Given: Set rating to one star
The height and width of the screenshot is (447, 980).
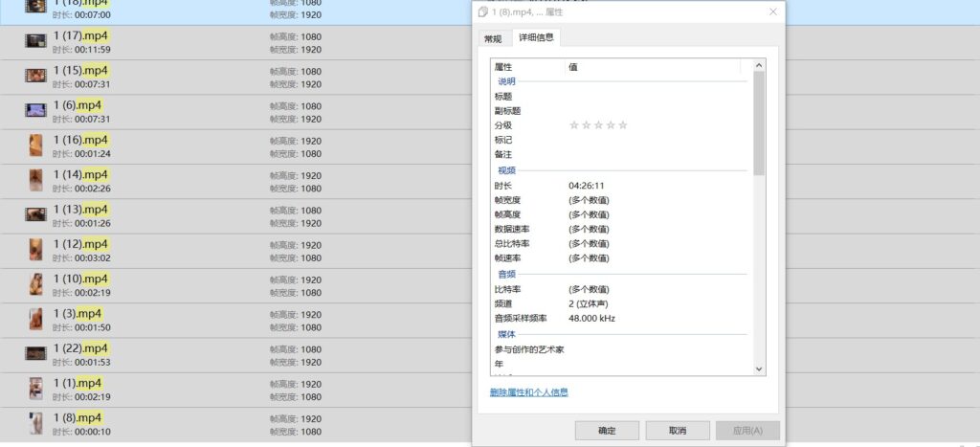Looking at the screenshot, I should coord(574,125).
